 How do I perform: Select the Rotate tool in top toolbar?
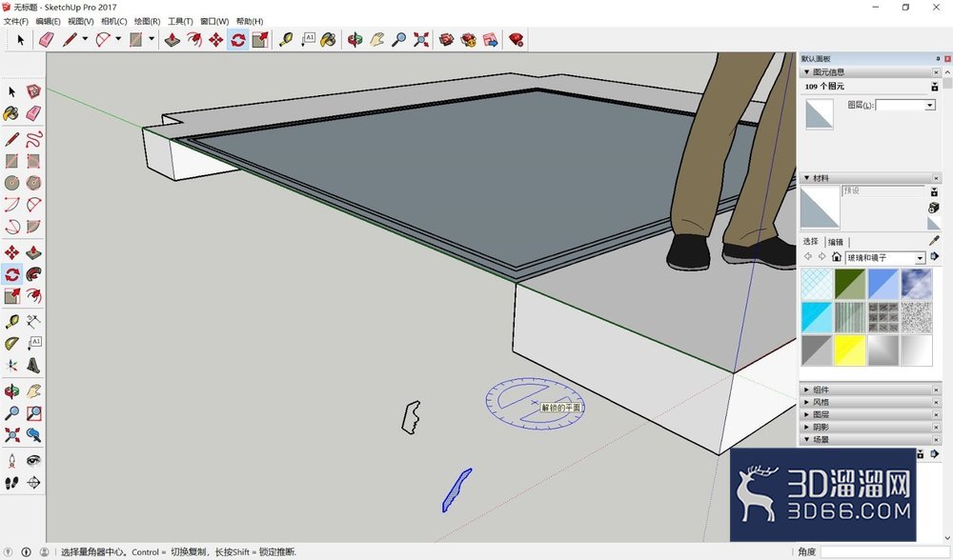coord(237,40)
